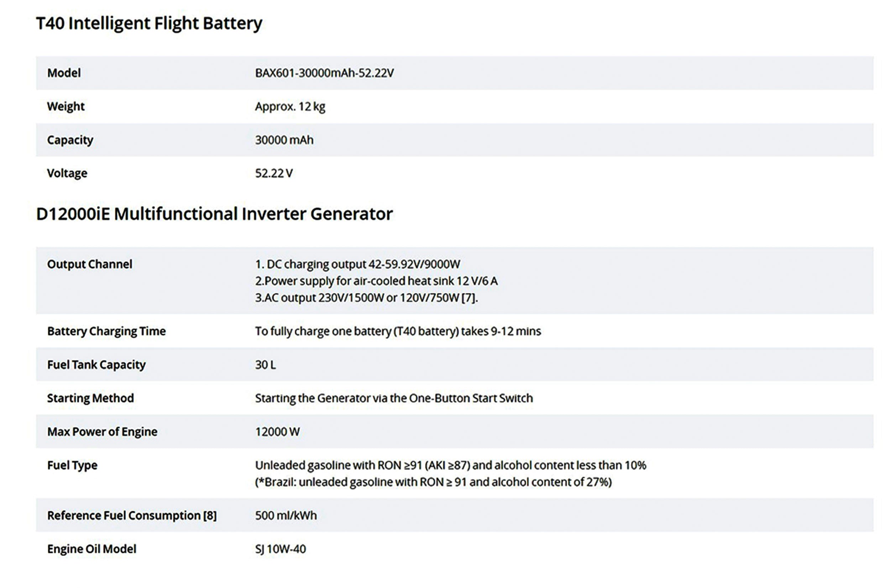Click the Voltage row label
This screenshot has width=890, height=588.
click(67, 173)
